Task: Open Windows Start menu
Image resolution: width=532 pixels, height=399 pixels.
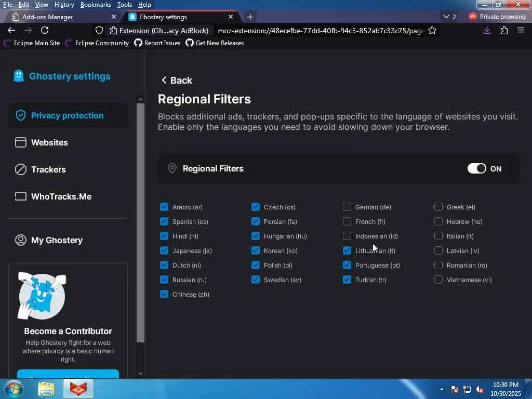Action: click(14, 389)
